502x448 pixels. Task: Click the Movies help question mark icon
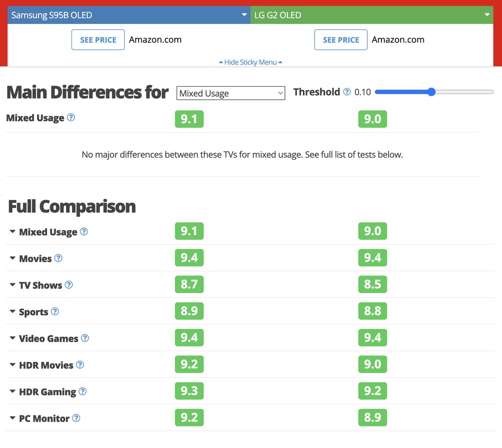coord(59,258)
